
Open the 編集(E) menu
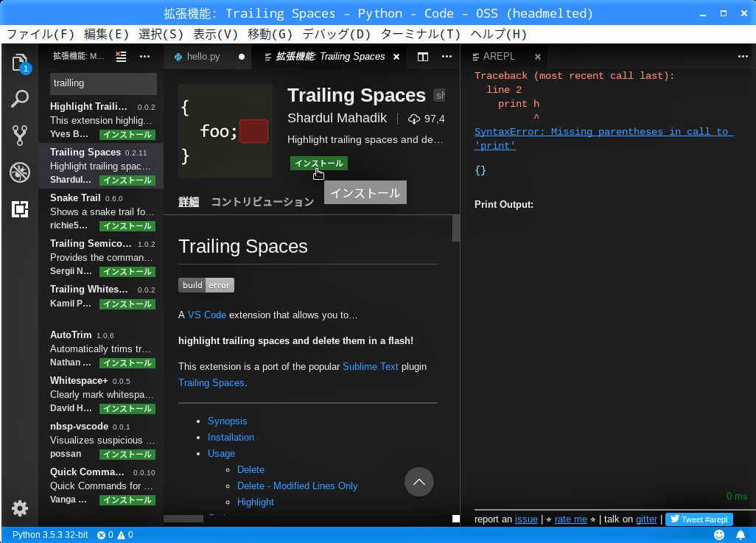click(106, 34)
